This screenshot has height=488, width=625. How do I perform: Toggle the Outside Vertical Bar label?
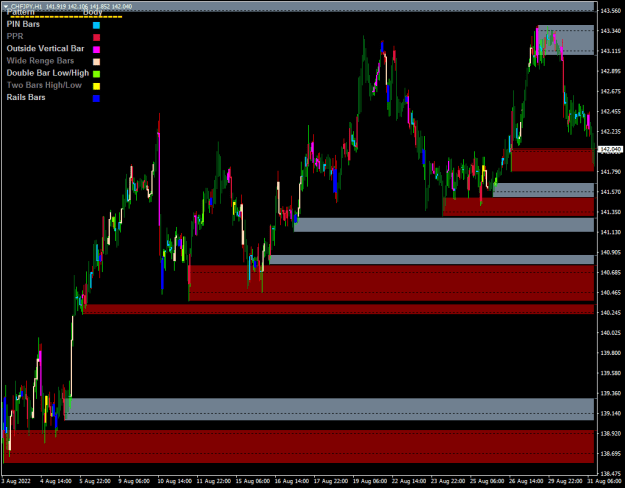point(45,49)
